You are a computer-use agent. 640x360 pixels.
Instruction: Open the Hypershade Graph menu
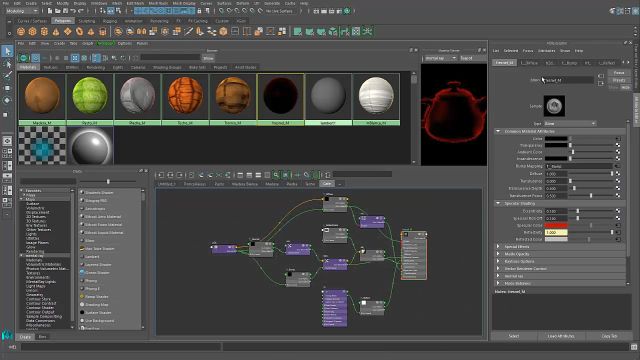[87, 43]
